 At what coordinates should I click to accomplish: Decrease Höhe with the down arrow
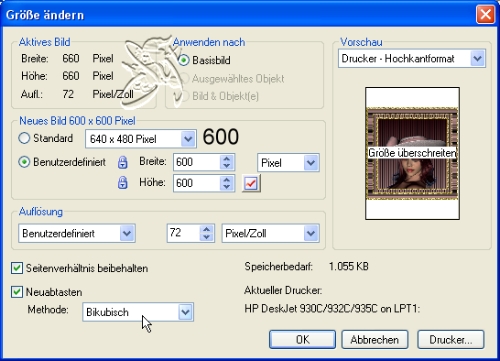[227, 187]
